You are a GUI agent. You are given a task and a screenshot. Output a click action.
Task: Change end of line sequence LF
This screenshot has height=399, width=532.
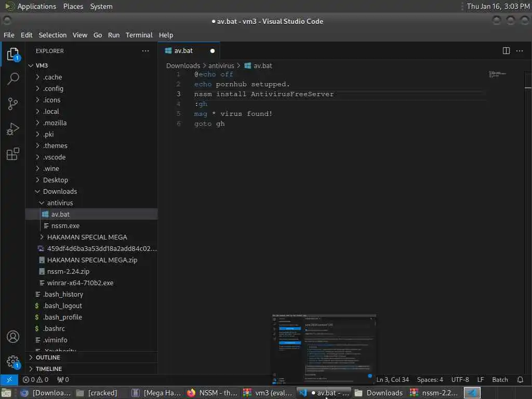[481, 380]
